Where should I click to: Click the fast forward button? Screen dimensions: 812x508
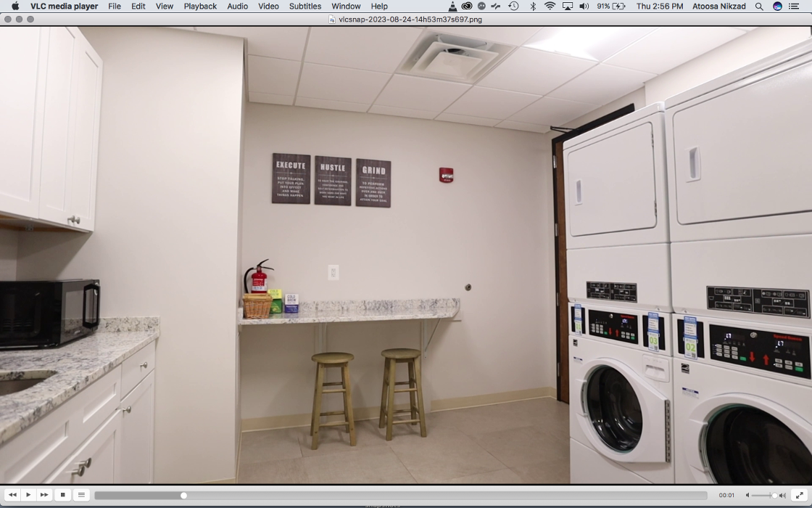(44, 495)
